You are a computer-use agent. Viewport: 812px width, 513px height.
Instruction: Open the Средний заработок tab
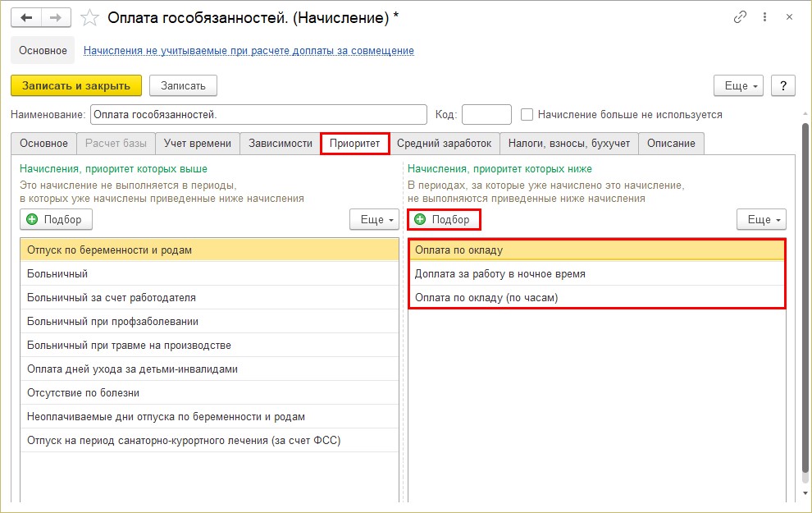point(445,144)
